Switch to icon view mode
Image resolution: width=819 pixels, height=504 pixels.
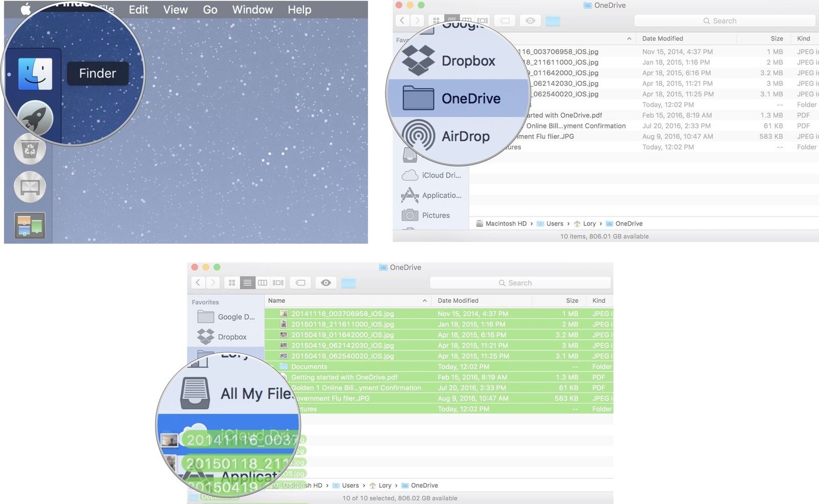(232, 282)
